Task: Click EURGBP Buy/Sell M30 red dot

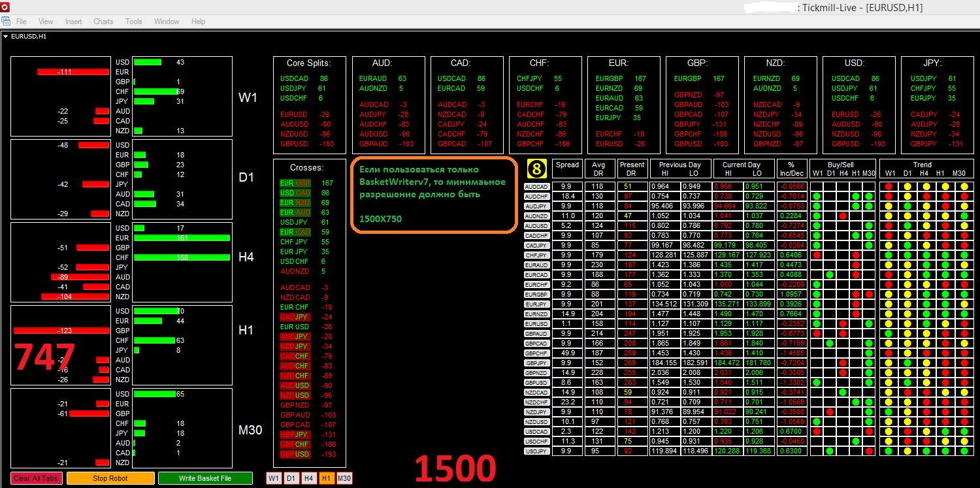Action: click(x=869, y=294)
